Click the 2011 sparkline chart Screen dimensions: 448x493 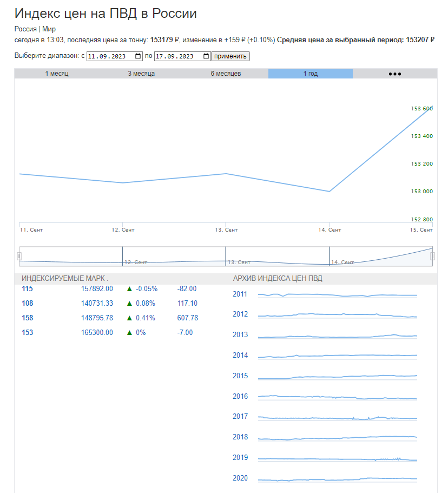point(337,295)
